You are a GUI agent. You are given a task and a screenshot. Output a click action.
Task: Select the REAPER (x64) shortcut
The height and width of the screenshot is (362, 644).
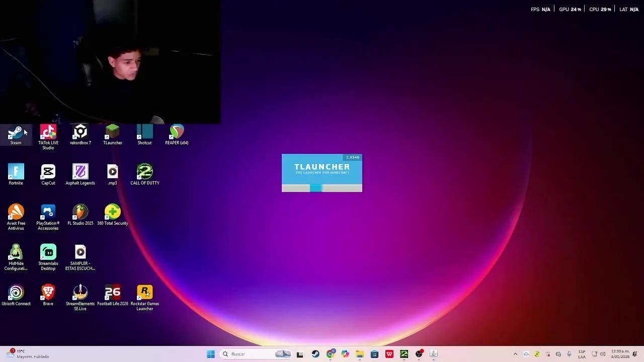pos(177,135)
